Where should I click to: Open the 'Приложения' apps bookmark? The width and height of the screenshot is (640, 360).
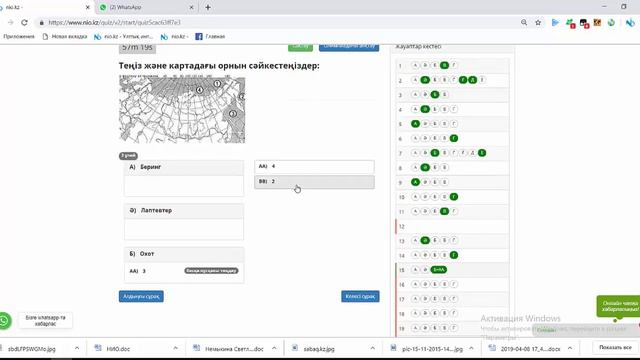[x=19, y=37]
